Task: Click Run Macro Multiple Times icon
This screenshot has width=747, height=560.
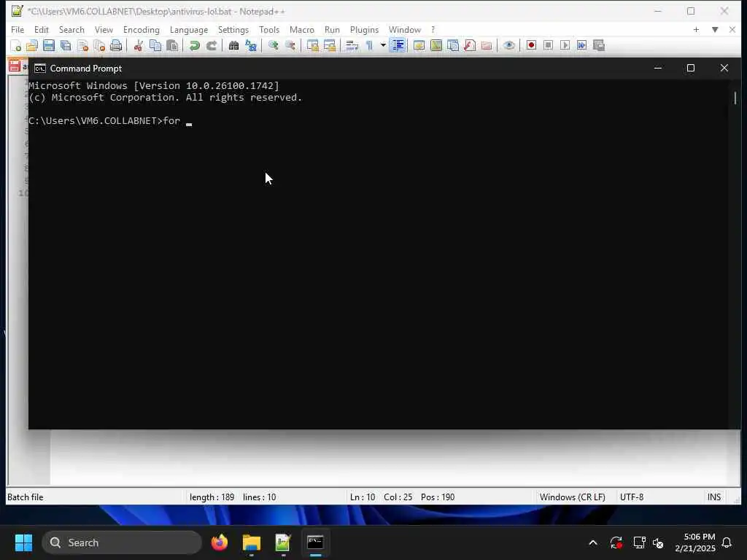Action: tap(581, 46)
